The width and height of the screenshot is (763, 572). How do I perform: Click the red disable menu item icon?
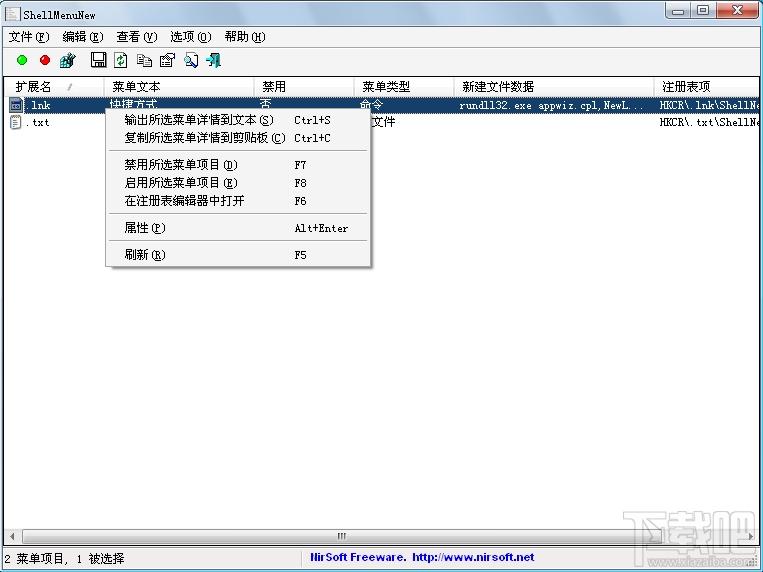coord(45,60)
